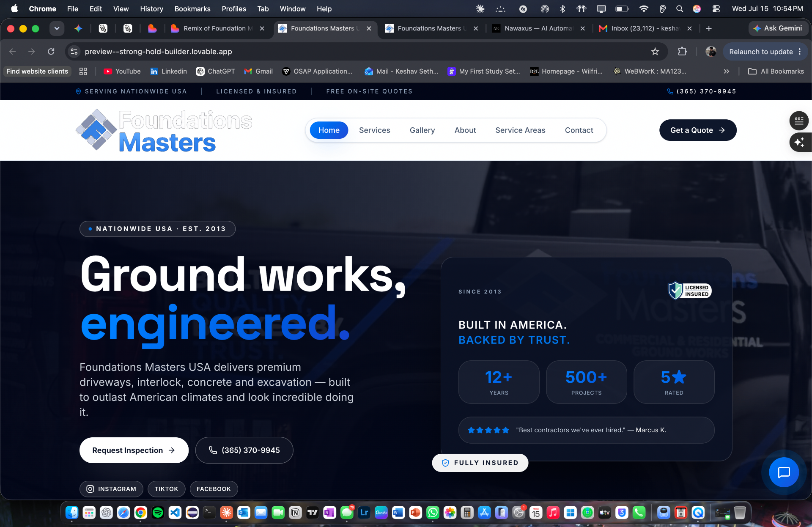Open the Control Center menu bar icon
Image resolution: width=812 pixels, height=527 pixels.
[x=716, y=9]
